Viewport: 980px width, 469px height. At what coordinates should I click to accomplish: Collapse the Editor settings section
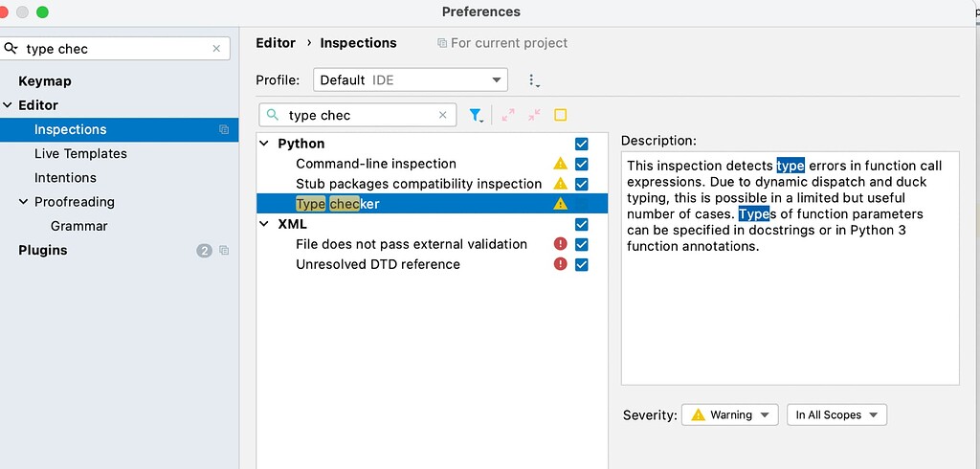[x=7, y=105]
